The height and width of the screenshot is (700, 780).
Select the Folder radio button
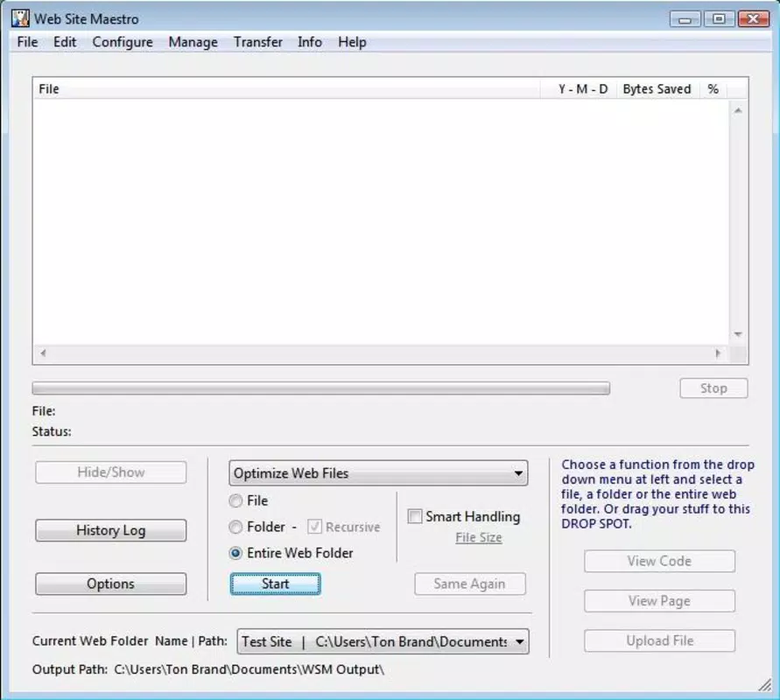235,527
